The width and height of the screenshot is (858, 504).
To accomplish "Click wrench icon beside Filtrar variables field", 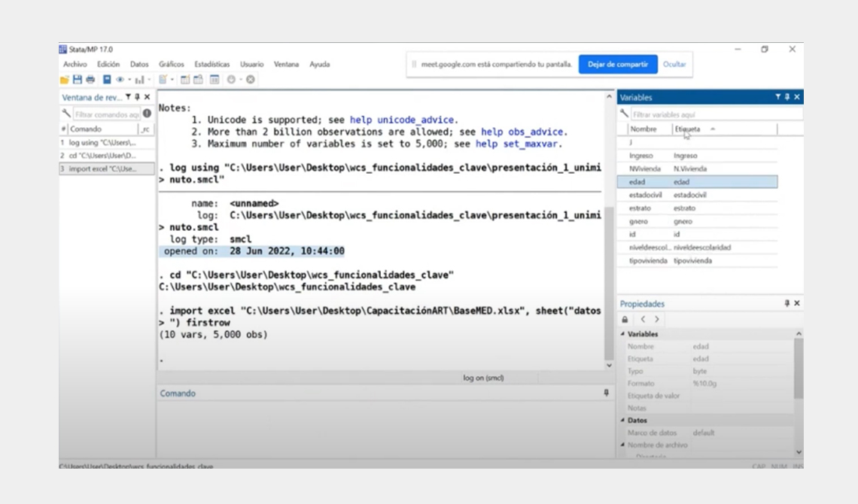I will click(625, 114).
